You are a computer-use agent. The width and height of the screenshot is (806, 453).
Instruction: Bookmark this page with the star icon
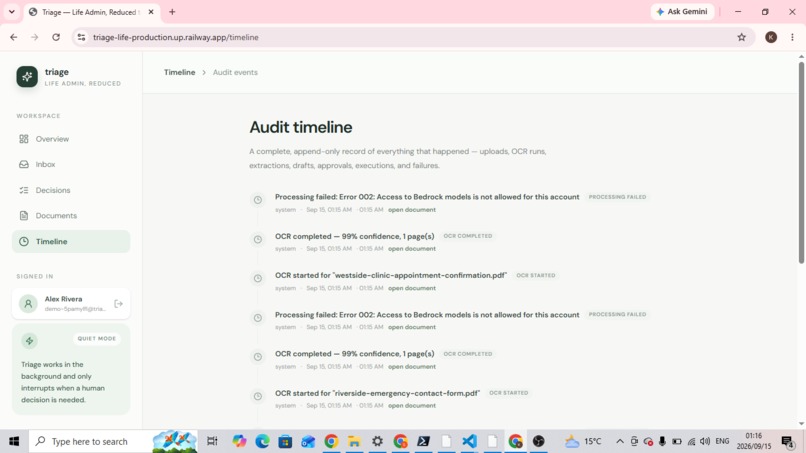coord(741,37)
